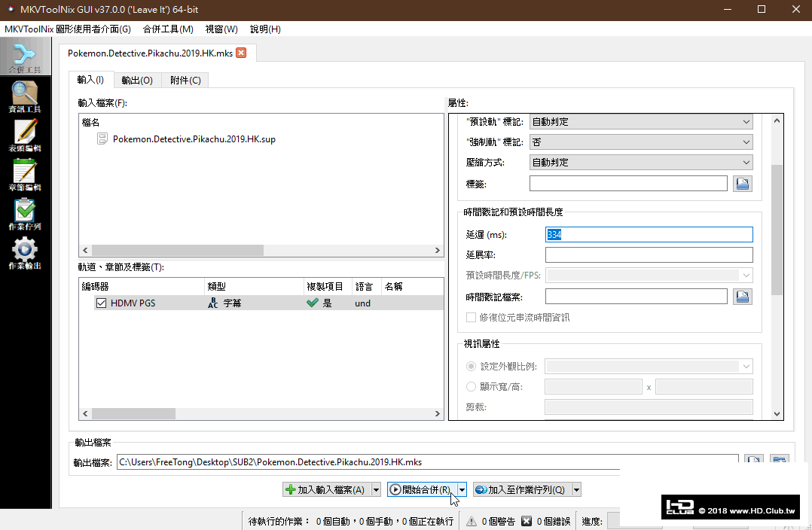Viewport: 812px width, 530px height.
Task: Switch to the 輸出(O) tab
Action: coord(137,81)
